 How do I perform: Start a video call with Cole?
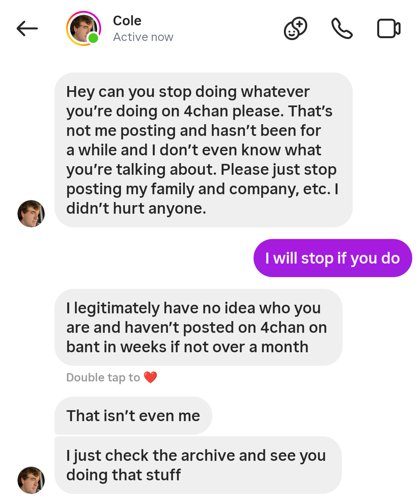(388, 28)
